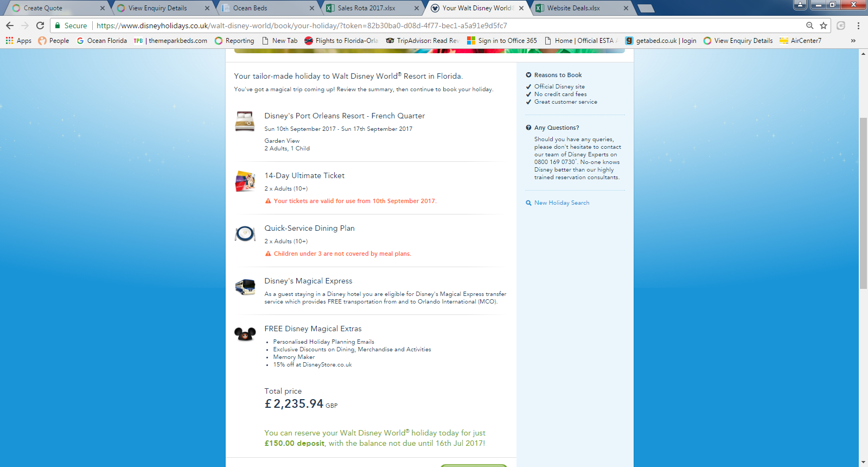Click the total price £2,235.94
The width and height of the screenshot is (868, 467).
tap(294, 404)
